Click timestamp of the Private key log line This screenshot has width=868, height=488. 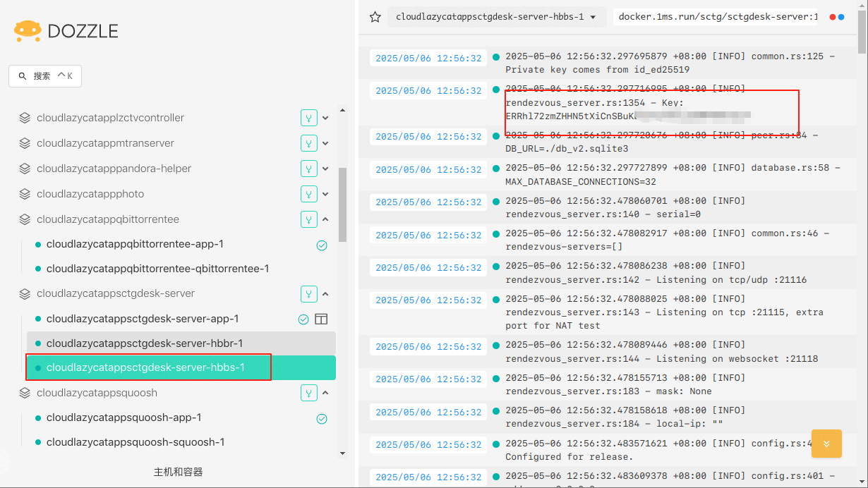pyautogui.click(x=428, y=59)
